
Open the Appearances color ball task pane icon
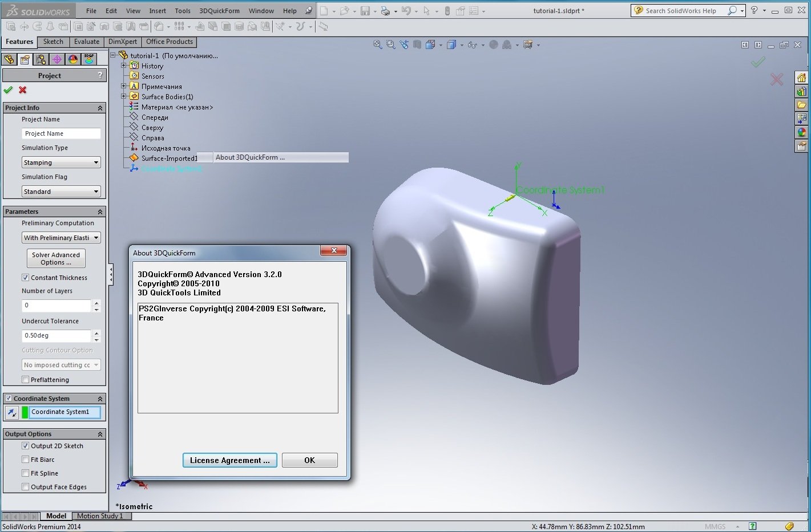(802, 132)
